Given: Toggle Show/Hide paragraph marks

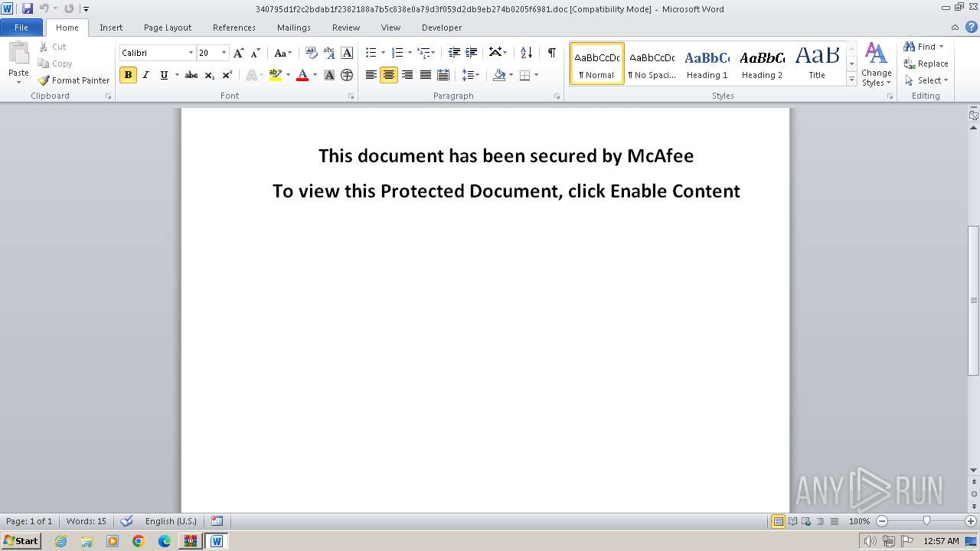Looking at the screenshot, I should click(551, 52).
